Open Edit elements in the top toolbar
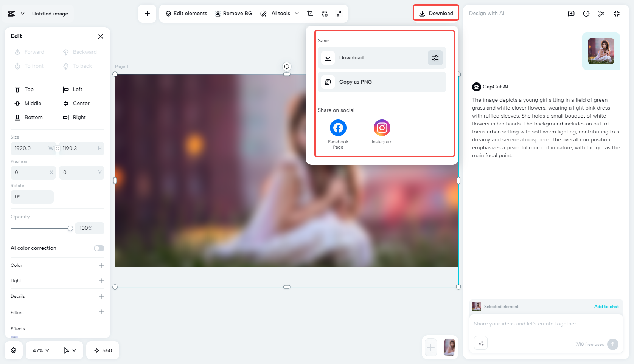 click(x=185, y=13)
